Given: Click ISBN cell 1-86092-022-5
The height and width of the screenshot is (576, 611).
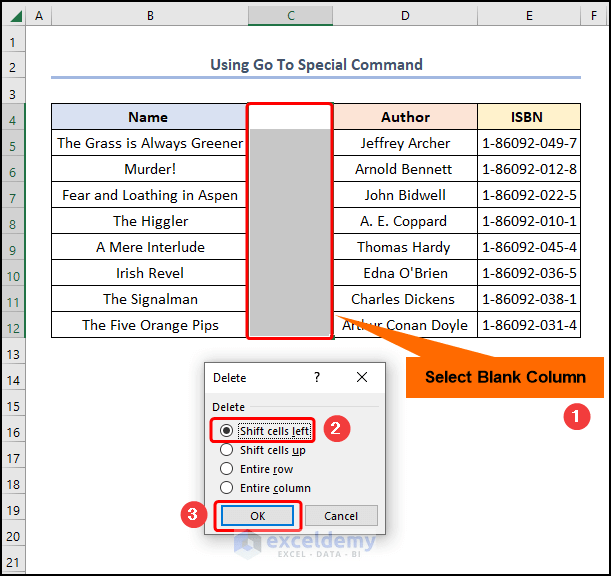Looking at the screenshot, I should [x=529, y=195].
